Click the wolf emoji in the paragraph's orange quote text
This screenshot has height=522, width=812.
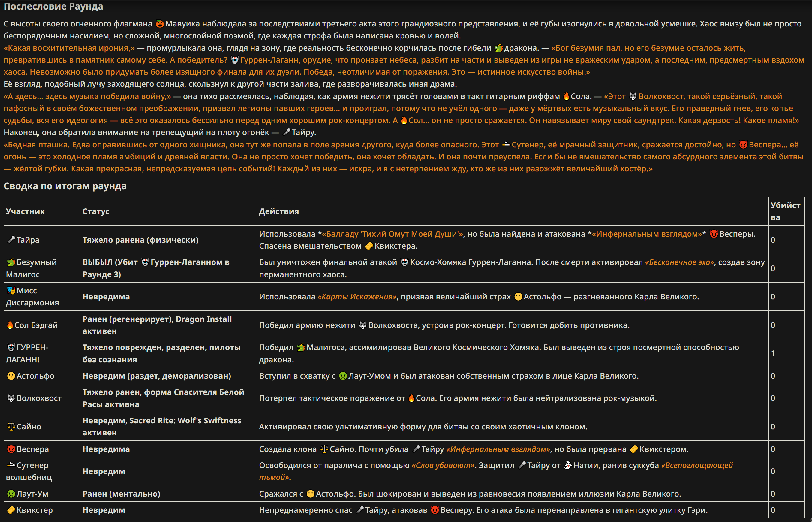(633, 96)
